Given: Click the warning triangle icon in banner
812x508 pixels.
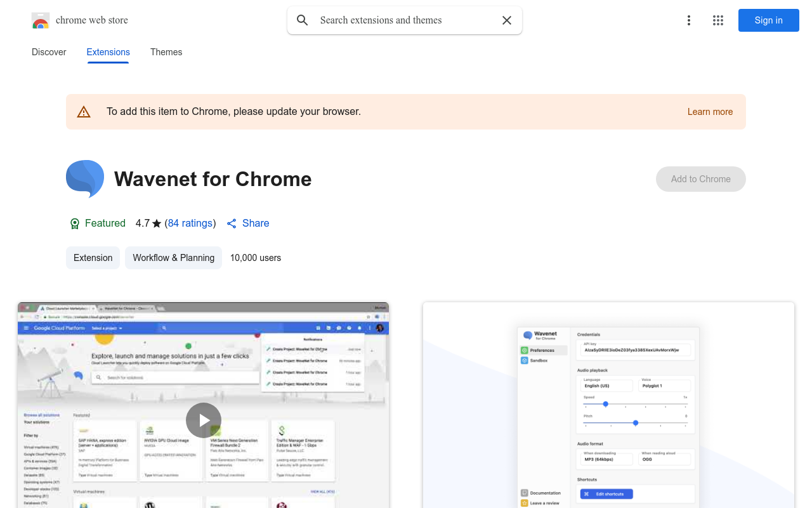Looking at the screenshot, I should 84,112.
